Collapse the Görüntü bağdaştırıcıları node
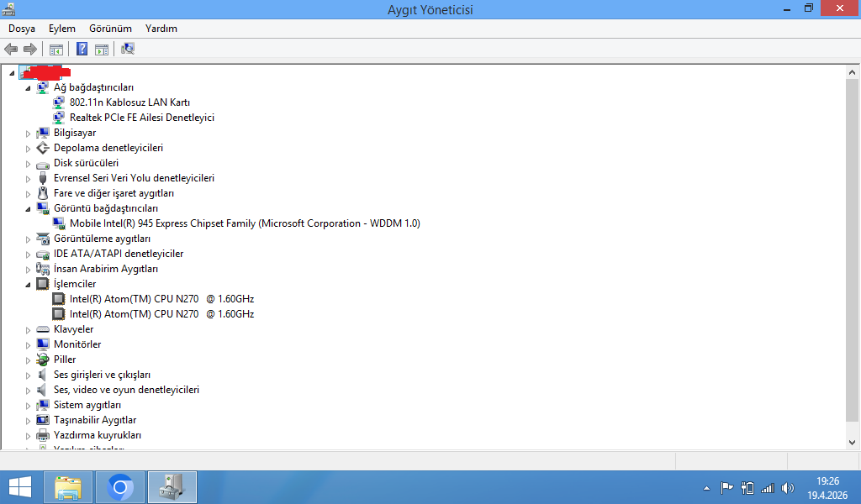This screenshot has width=861, height=504. coord(28,209)
